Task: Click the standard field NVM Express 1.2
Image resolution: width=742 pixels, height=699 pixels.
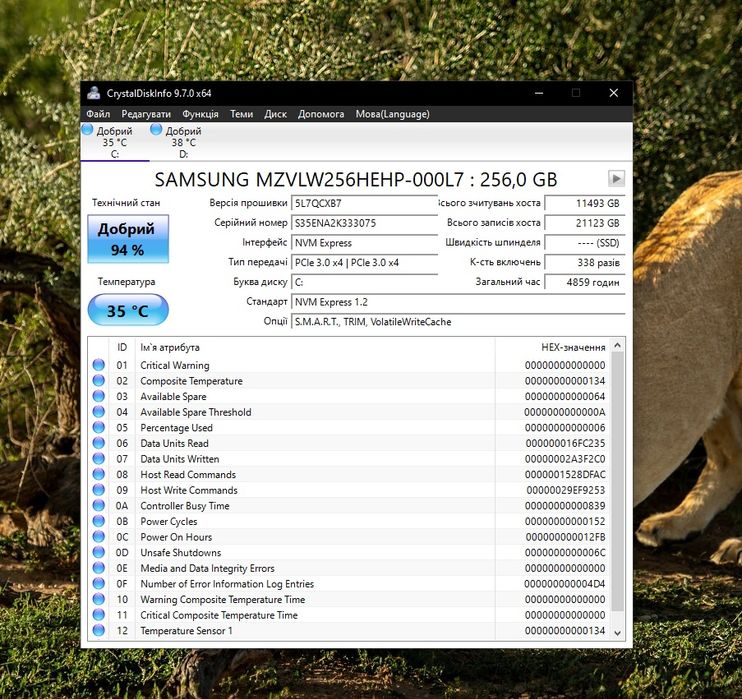Action: (x=458, y=302)
